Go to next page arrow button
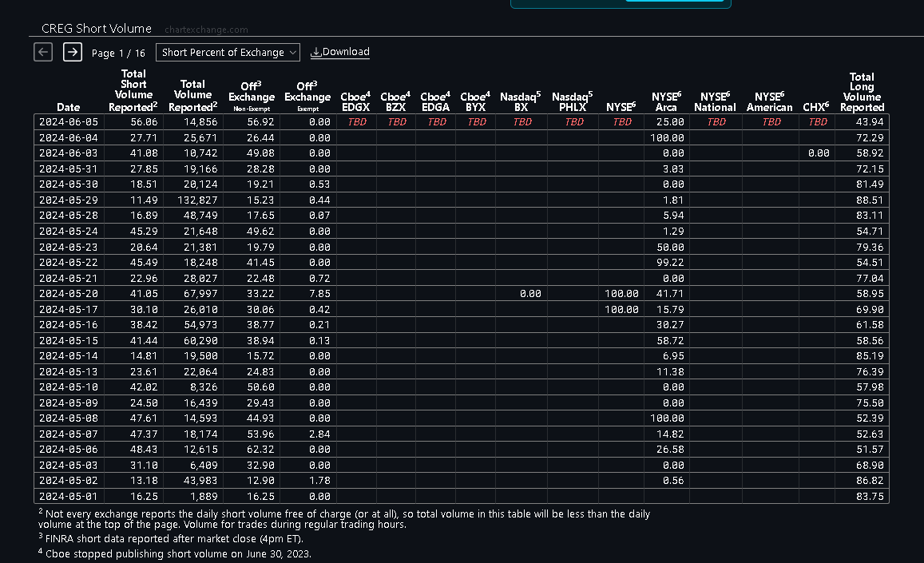 pos(73,52)
